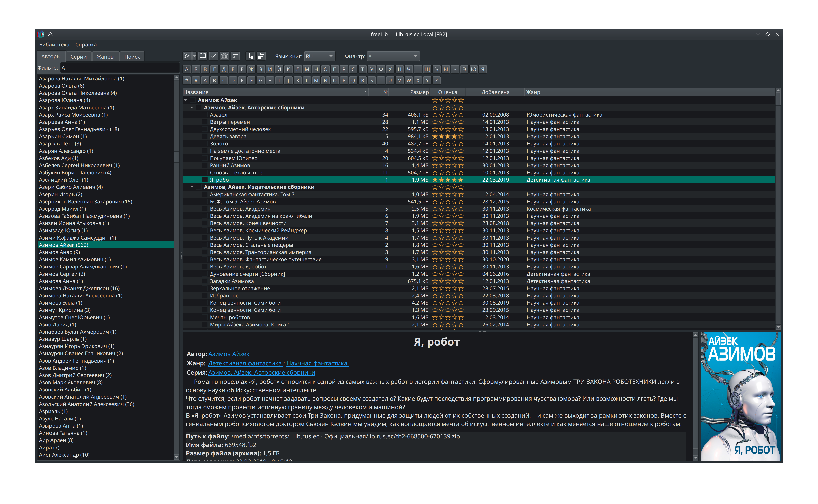Open settings sliders toolbar icon
This screenshot has height=504, width=818.
tap(236, 56)
